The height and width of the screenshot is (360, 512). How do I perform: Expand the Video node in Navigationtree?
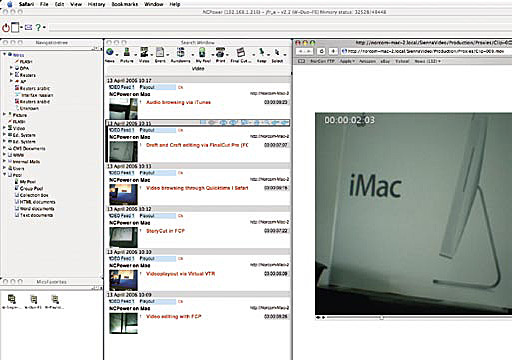tap(5, 128)
